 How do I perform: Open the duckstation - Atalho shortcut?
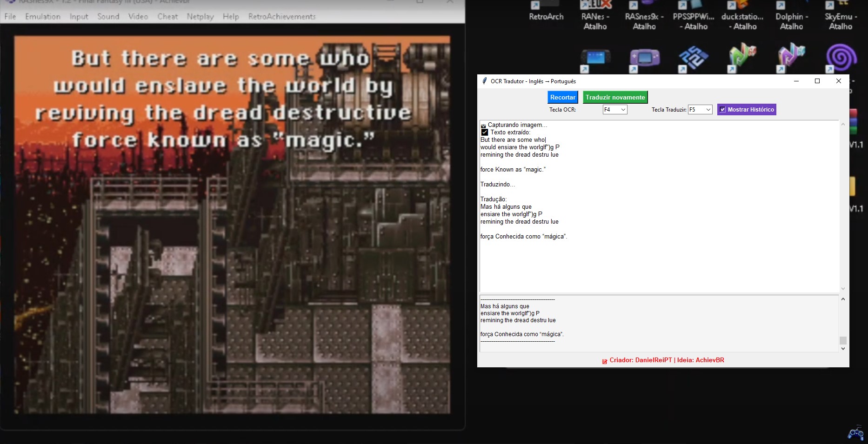(742, 15)
